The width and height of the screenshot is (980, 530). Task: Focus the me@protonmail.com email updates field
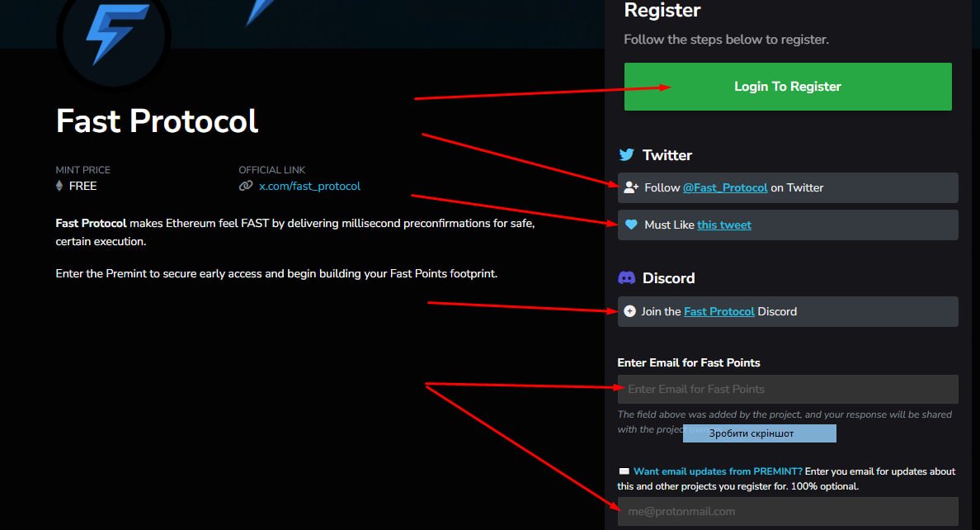[x=788, y=511]
